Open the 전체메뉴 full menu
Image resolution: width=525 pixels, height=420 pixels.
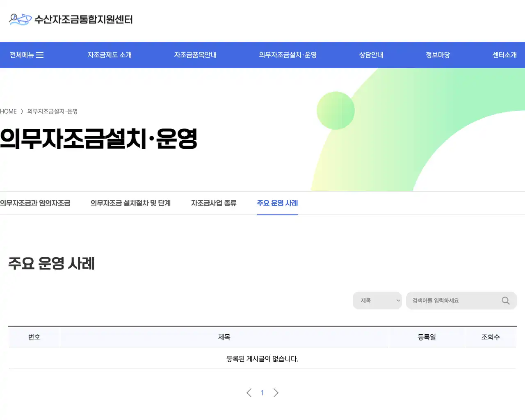pos(26,55)
